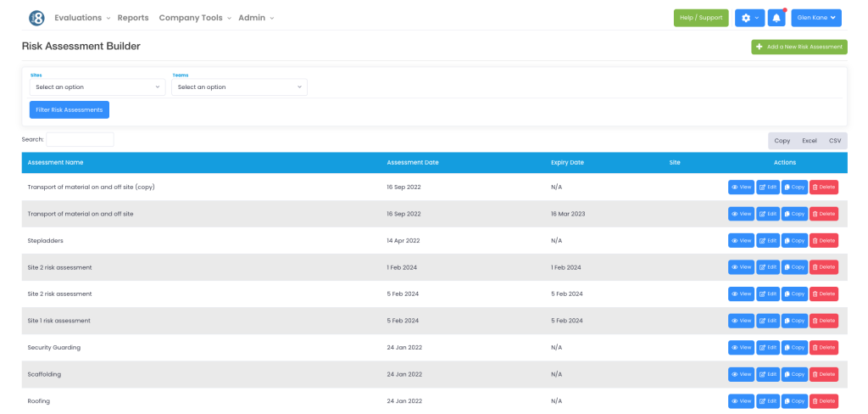
Task: Expand the Company Tools menu
Action: pyautogui.click(x=195, y=18)
